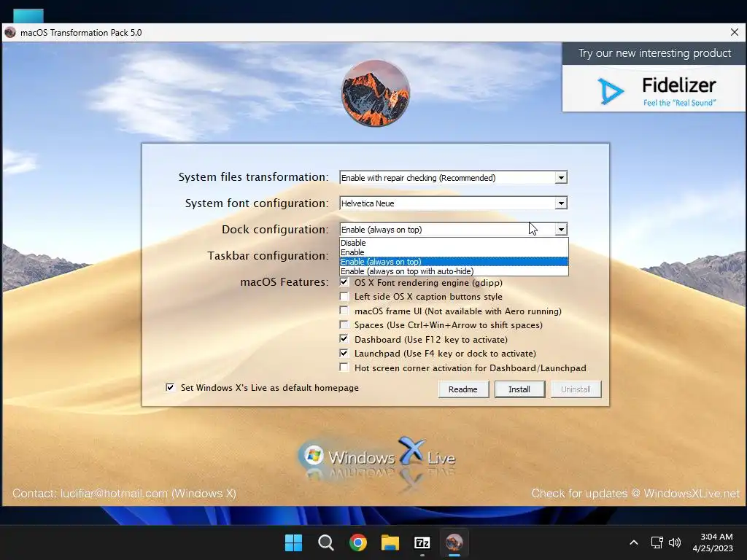
Task: Expand System files transformation dropdown arrow
Action: pyautogui.click(x=561, y=178)
